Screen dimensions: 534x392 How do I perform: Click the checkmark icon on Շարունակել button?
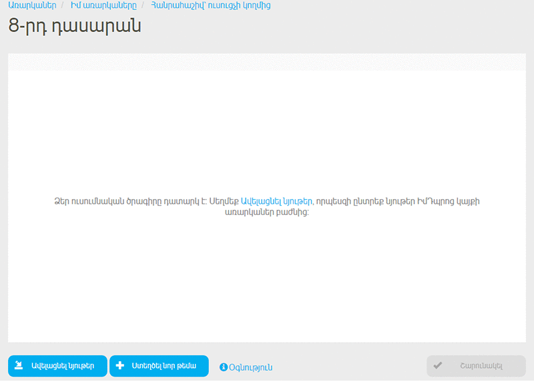438,365
